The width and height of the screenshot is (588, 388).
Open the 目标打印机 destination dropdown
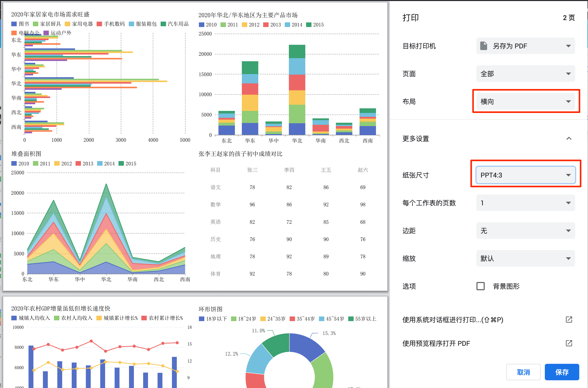526,46
